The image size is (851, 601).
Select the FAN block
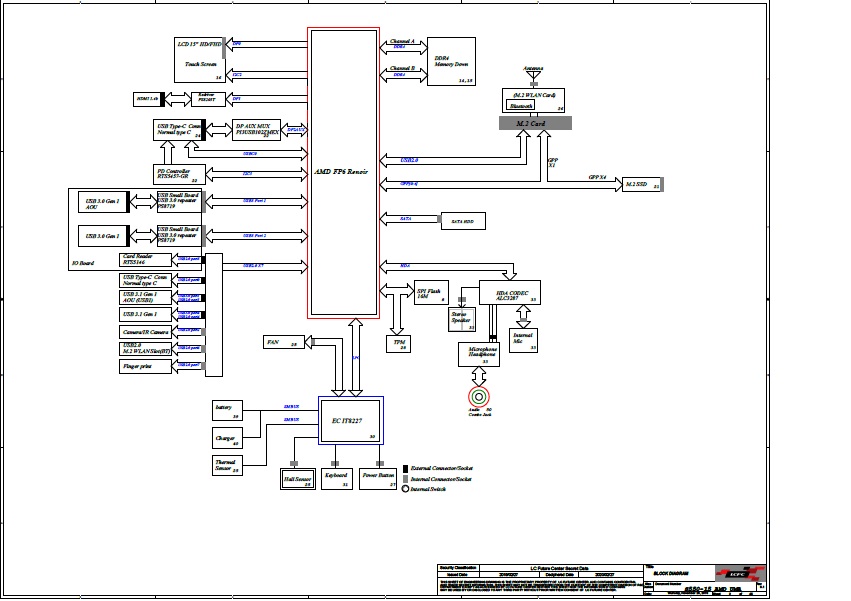pos(284,342)
